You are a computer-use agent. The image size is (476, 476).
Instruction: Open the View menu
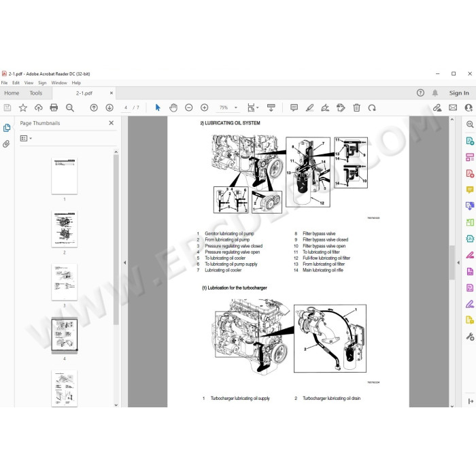tap(29, 83)
